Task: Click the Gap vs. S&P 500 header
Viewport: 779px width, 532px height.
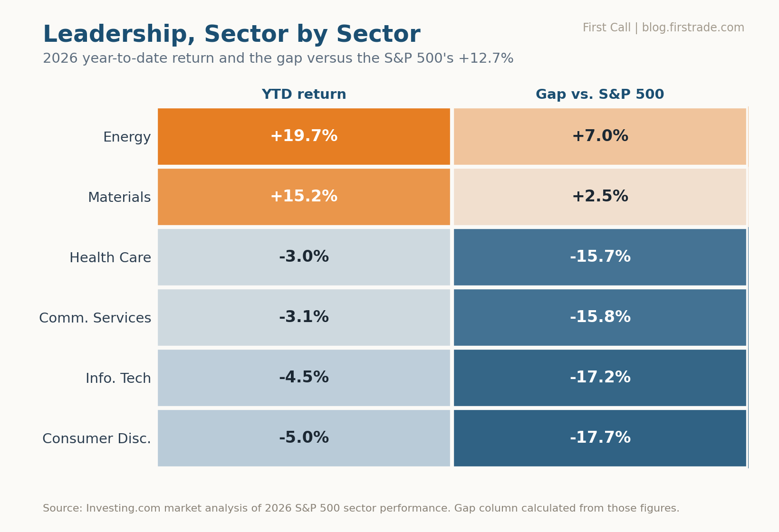Action: pyautogui.click(x=600, y=95)
